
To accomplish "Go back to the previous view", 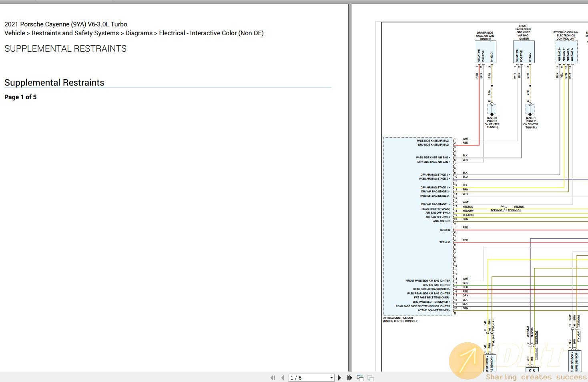I will (x=360, y=378).
